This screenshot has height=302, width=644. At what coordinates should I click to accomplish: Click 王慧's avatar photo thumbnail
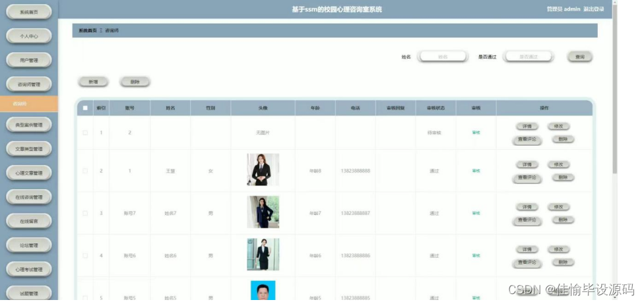263,169
